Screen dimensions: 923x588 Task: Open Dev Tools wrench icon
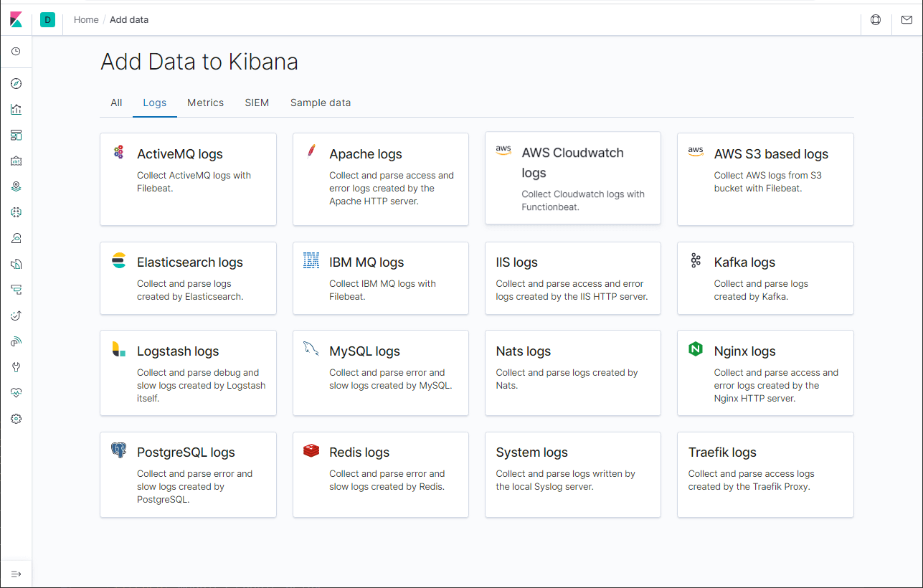[16, 367]
